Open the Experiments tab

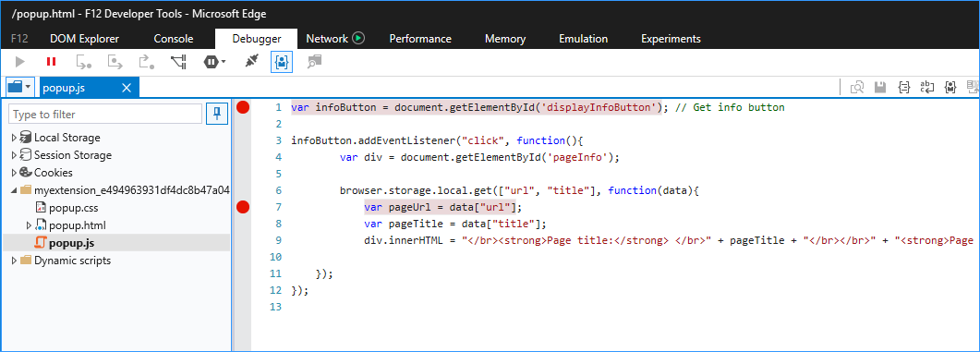[671, 39]
